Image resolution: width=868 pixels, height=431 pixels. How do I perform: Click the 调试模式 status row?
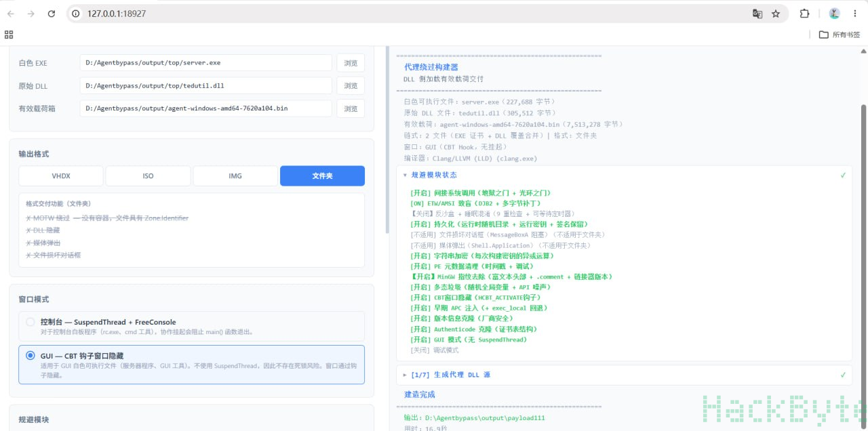[435, 350]
